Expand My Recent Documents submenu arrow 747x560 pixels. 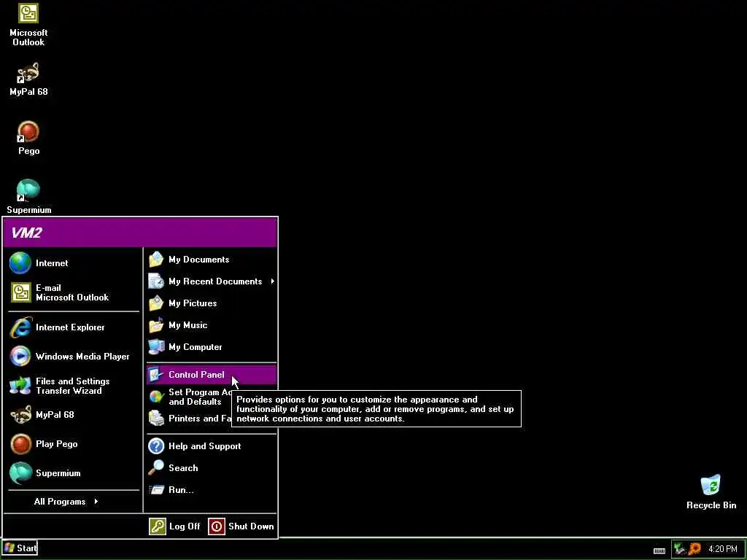273,281
